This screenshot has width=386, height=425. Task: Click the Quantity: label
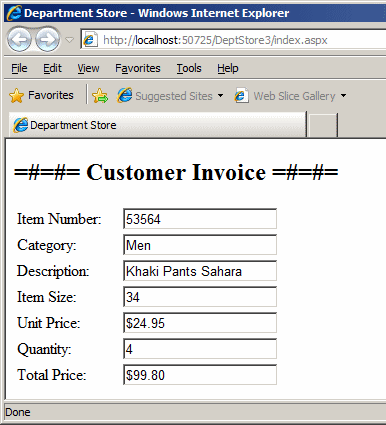tap(44, 350)
